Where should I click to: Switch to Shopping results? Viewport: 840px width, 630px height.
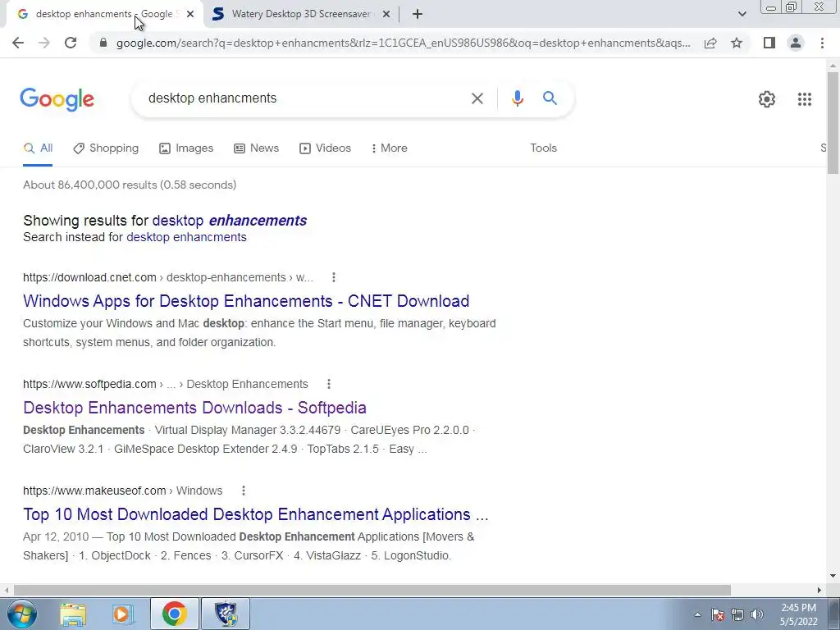point(106,148)
